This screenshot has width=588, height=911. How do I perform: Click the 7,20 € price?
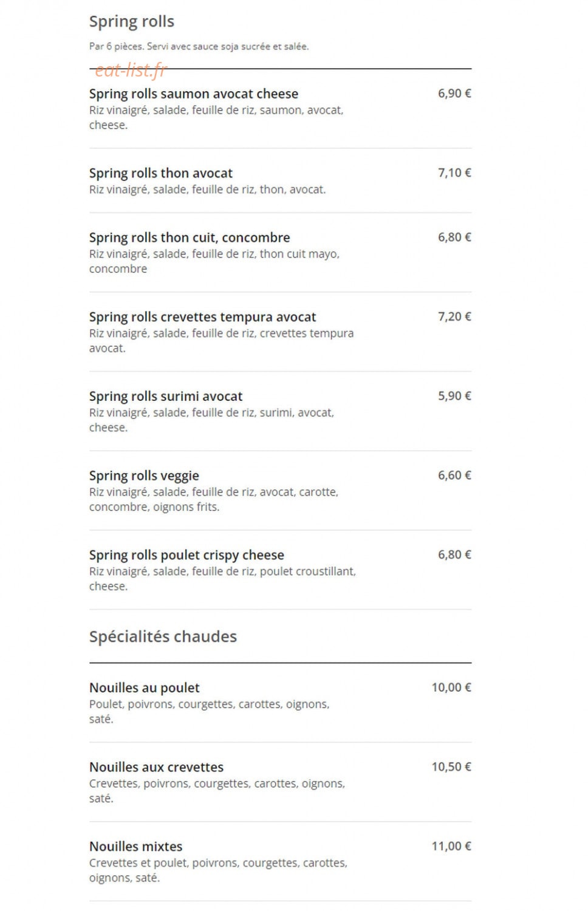(x=454, y=316)
